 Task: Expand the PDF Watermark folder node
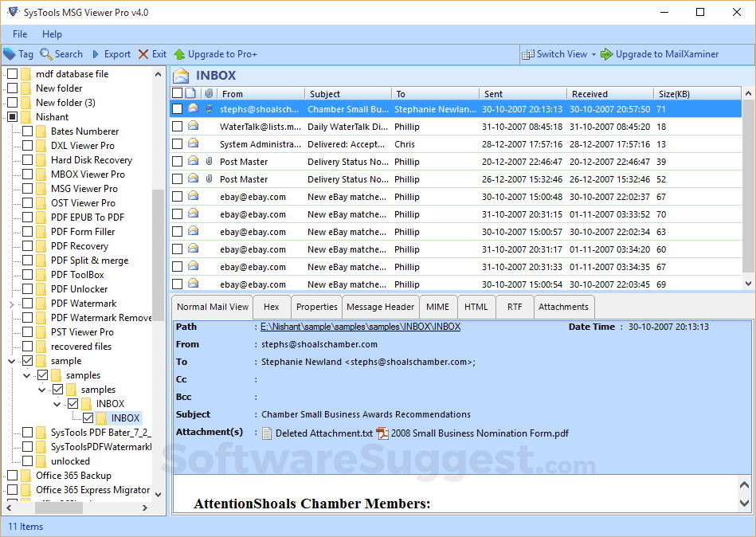coord(11,304)
